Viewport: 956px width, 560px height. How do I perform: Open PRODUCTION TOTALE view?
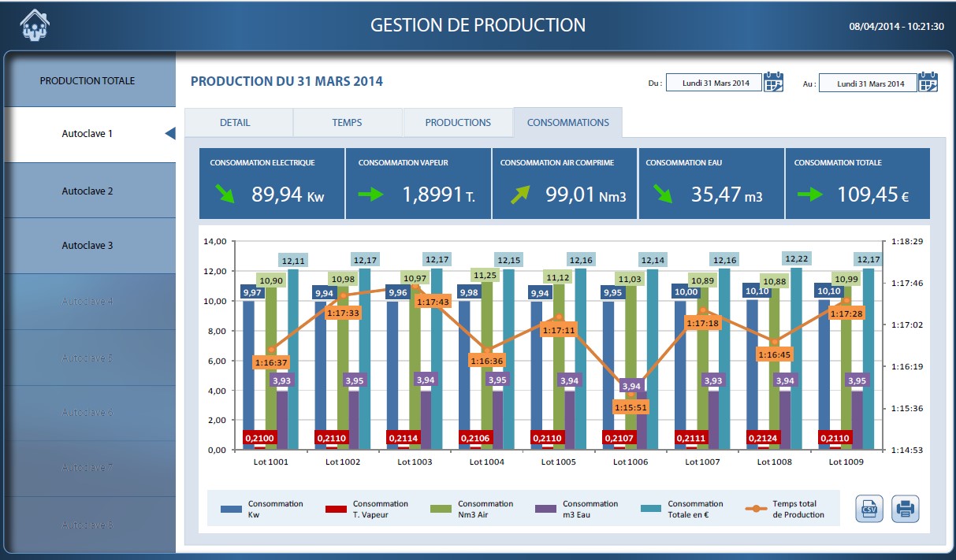(87, 80)
